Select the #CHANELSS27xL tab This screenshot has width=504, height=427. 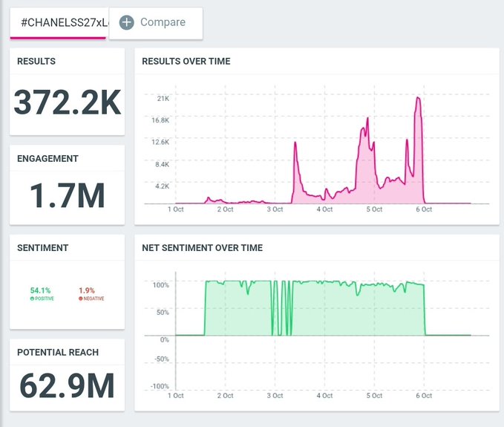tap(59, 23)
